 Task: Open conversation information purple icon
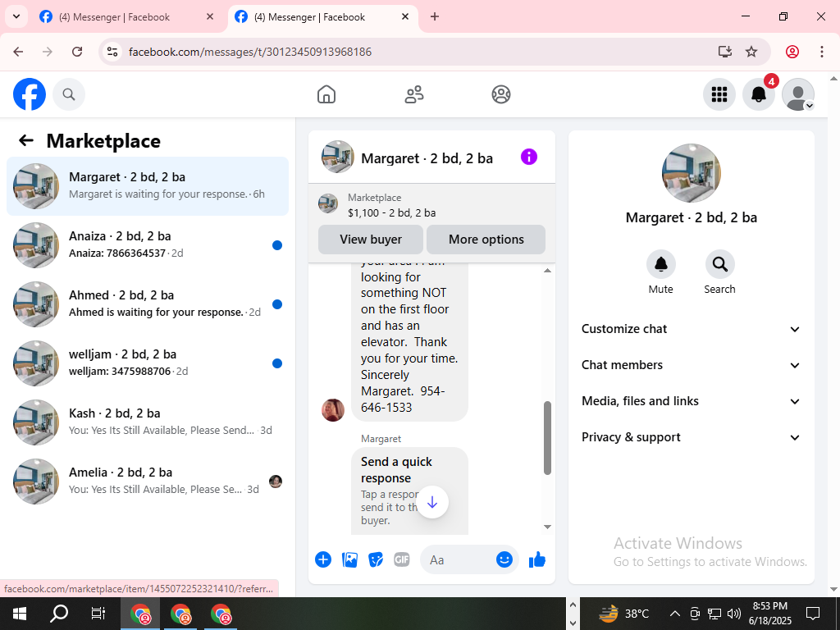click(529, 157)
